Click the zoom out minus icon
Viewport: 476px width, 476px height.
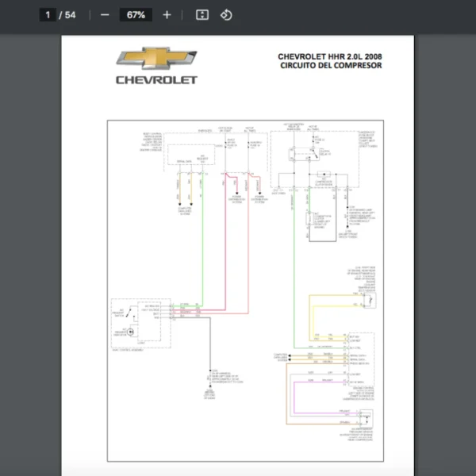pyautogui.click(x=105, y=15)
